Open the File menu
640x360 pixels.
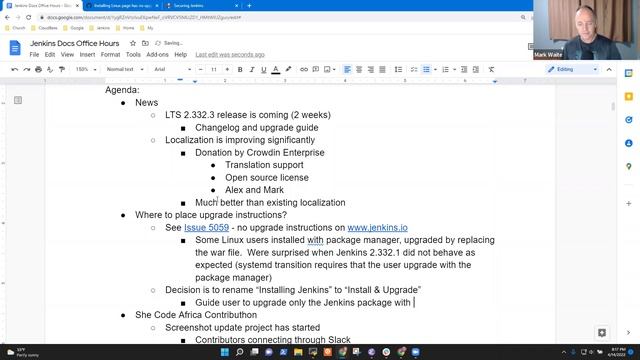click(34, 54)
